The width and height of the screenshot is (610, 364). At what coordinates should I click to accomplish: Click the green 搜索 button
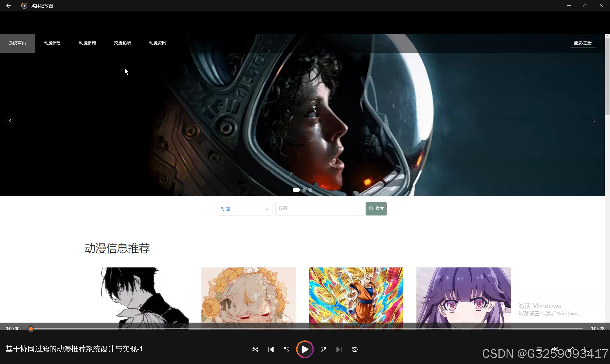376,209
